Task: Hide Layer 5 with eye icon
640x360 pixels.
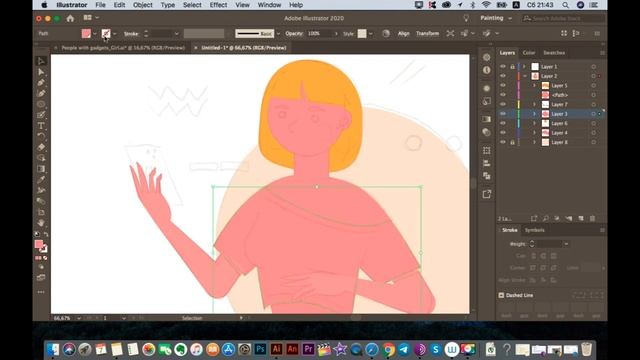Action: tap(502, 85)
